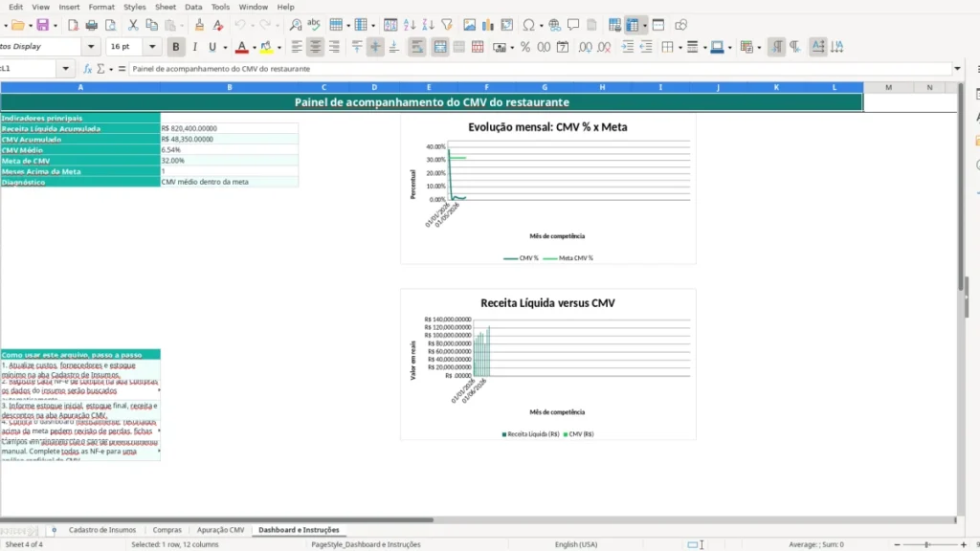Open the Format menu

point(101,7)
